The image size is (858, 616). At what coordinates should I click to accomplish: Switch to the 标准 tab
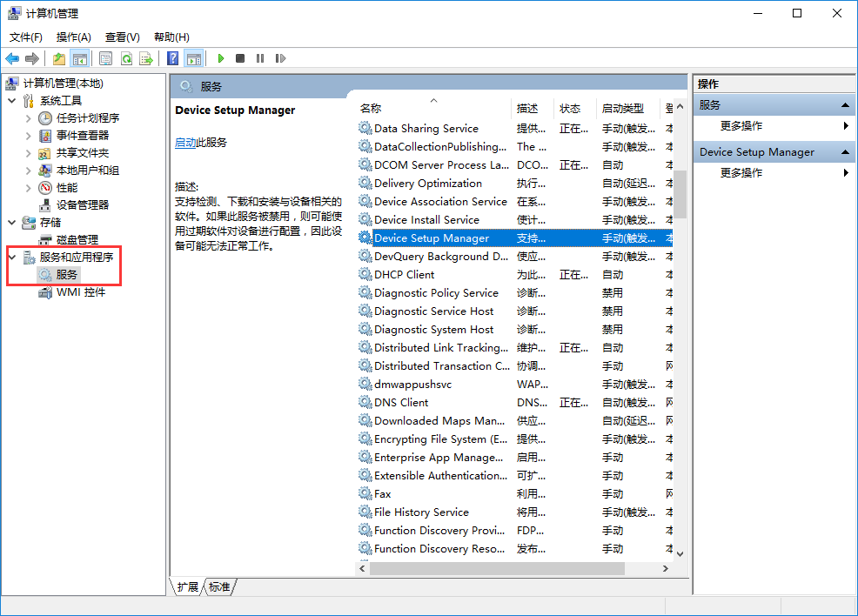coord(219,587)
